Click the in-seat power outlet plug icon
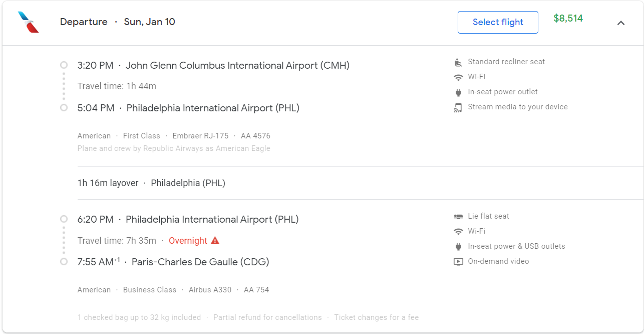 click(x=458, y=92)
